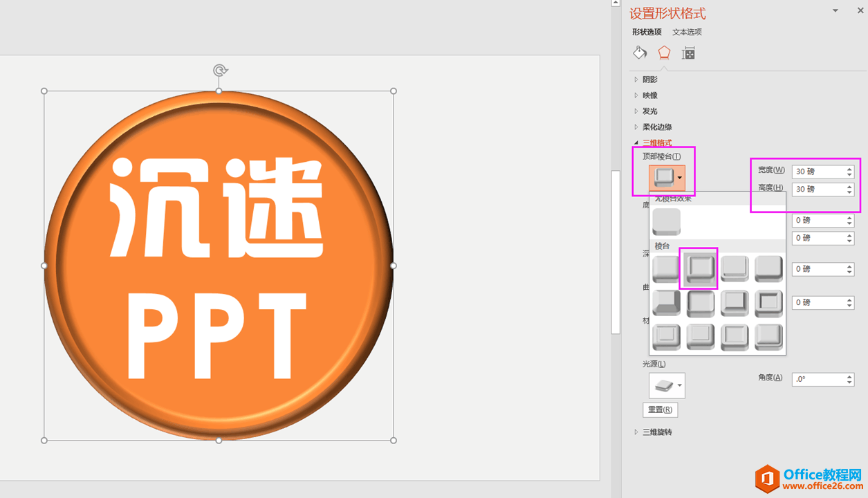Image resolution: width=868 pixels, height=498 pixels.
Task: Open the task pane options arrow beside the close X
Action: (x=835, y=10)
